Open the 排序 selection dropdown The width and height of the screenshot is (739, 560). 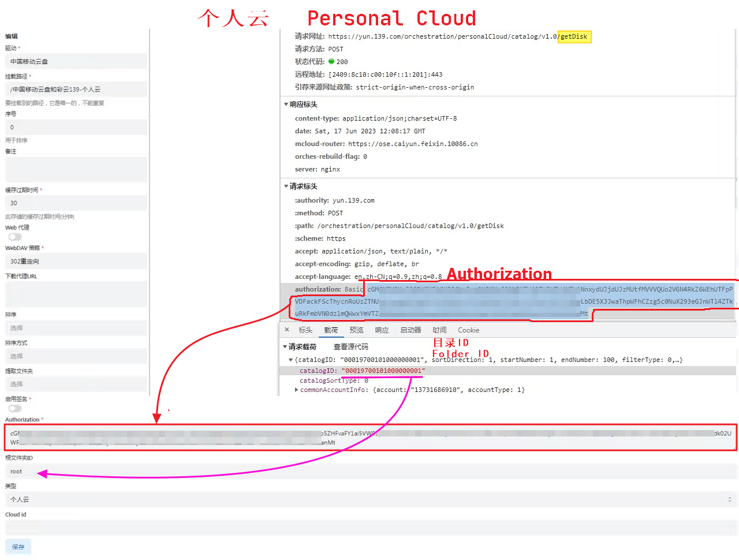pos(76,327)
